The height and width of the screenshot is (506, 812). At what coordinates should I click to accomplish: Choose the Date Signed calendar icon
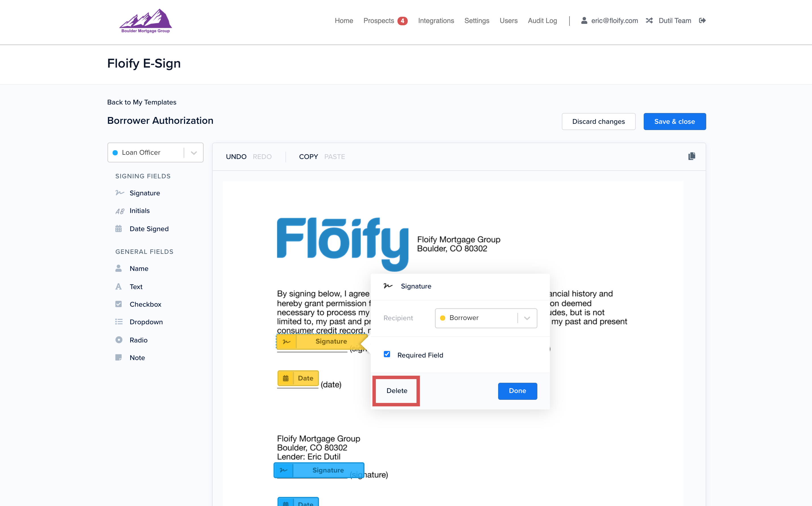[x=119, y=229]
